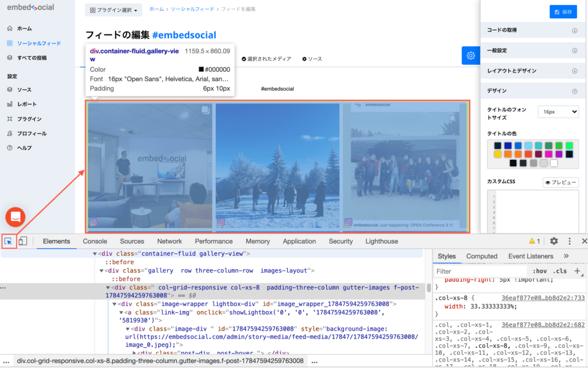Click the rocket icon beside プロフィール
Screen dimensions: 588x368
(10, 133)
